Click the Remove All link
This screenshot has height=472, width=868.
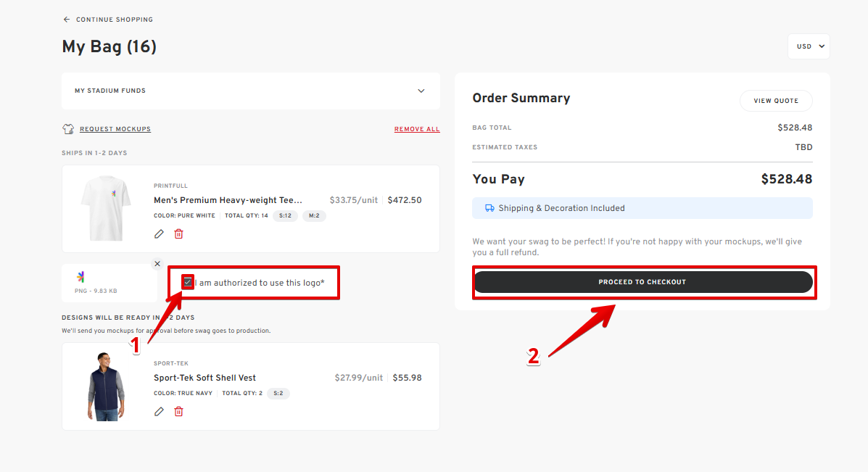coord(417,130)
